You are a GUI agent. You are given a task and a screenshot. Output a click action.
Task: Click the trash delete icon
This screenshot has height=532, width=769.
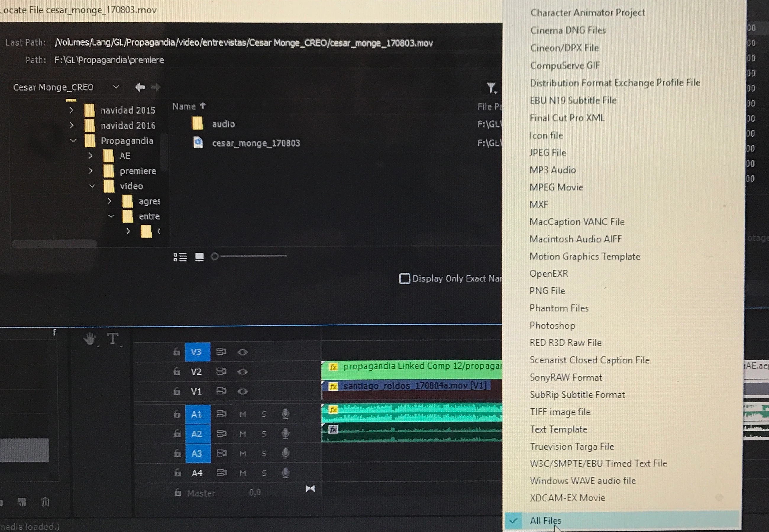tap(45, 502)
